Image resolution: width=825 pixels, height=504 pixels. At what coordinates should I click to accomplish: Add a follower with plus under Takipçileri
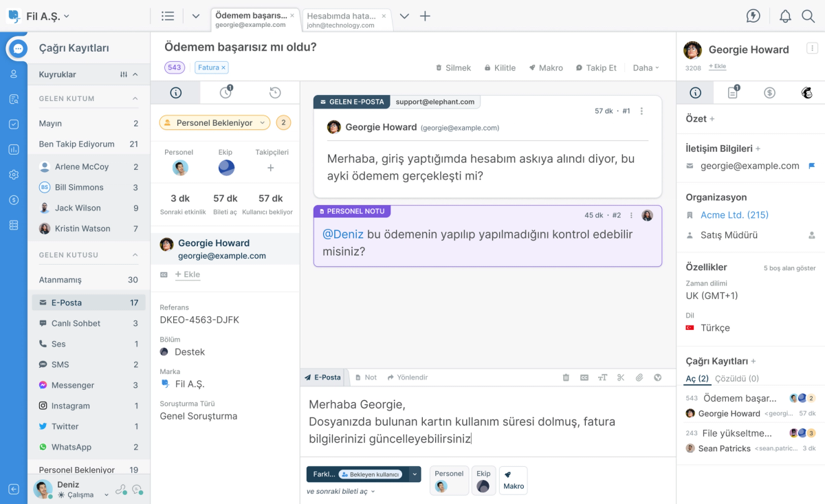tap(271, 168)
